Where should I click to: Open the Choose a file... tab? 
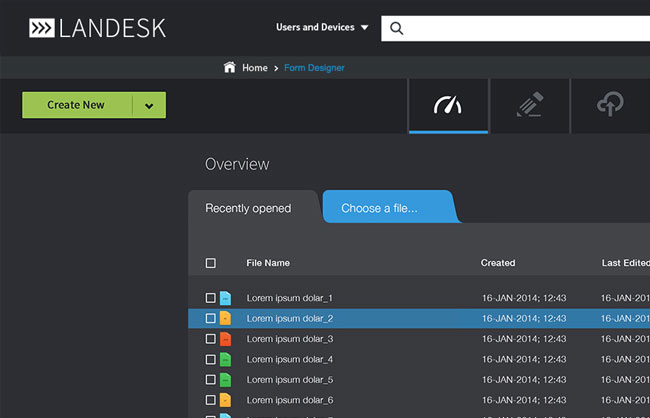click(380, 208)
